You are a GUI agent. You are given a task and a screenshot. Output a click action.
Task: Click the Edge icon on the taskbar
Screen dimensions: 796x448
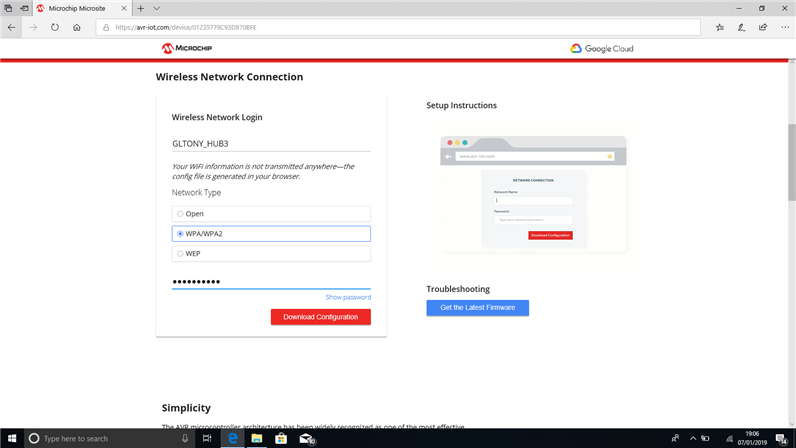[x=233, y=438]
